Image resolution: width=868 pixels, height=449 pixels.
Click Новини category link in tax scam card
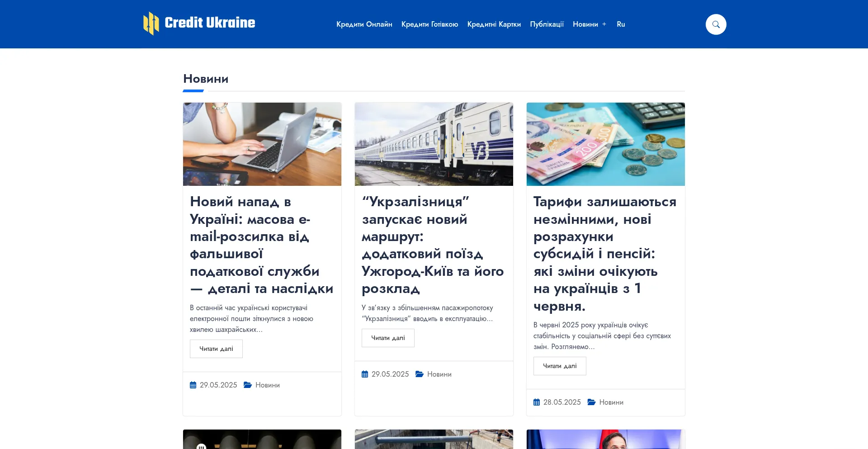pos(268,385)
